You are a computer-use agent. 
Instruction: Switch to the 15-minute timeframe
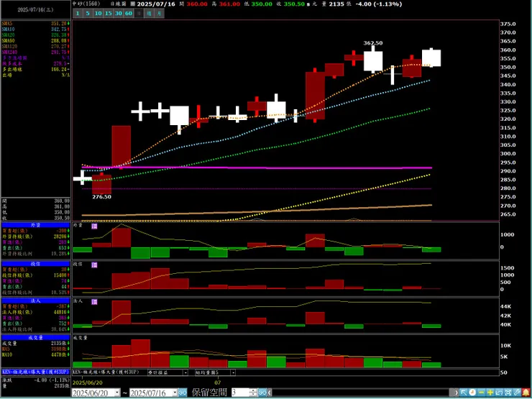pyautogui.click(x=109, y=14)
